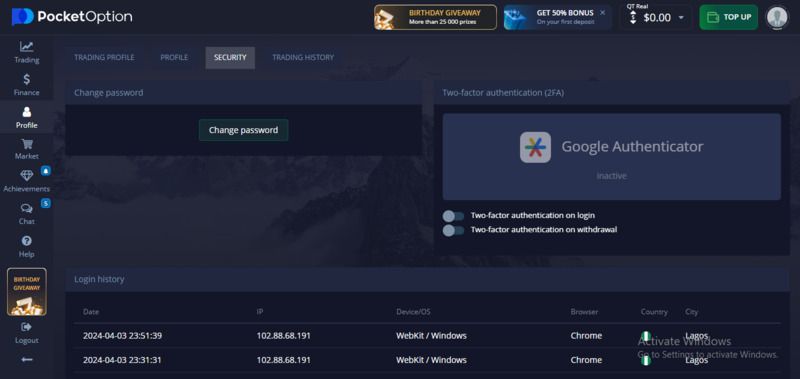Click the Login history section heading
The width and height of the screenshot is (800, 379).
[x=99, y=280]
